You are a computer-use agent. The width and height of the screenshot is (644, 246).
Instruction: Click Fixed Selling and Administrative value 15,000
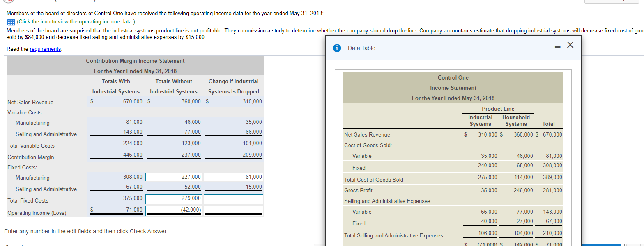click(x=253, y=187)
